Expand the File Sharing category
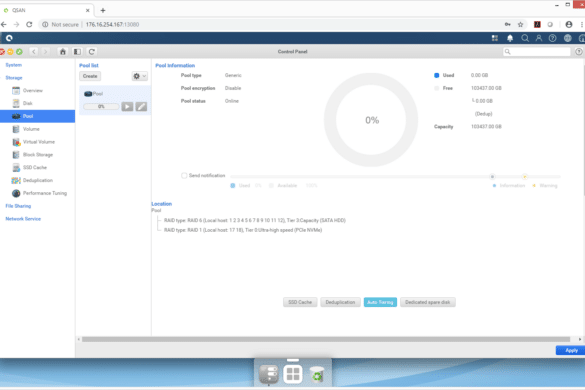 pyautogui.click(x=18, y=206)
